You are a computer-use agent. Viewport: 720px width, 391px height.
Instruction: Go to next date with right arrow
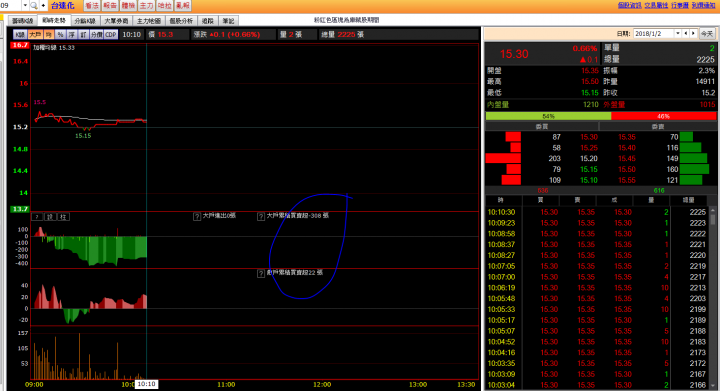pyautogui.click(x=693, y=34)
